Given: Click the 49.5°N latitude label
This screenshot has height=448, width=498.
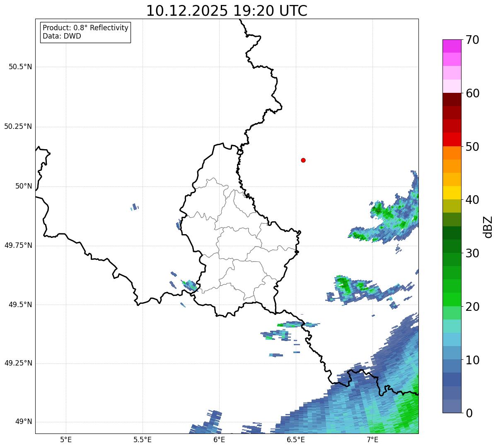Looking at the screenshot, I should pos(20,305).
